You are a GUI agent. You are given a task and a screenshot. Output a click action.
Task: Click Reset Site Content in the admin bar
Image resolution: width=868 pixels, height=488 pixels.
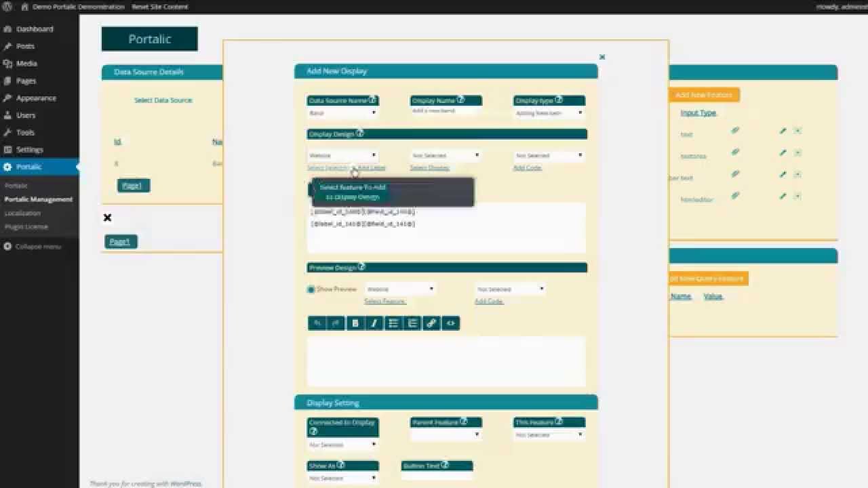(x=160, y=6)
